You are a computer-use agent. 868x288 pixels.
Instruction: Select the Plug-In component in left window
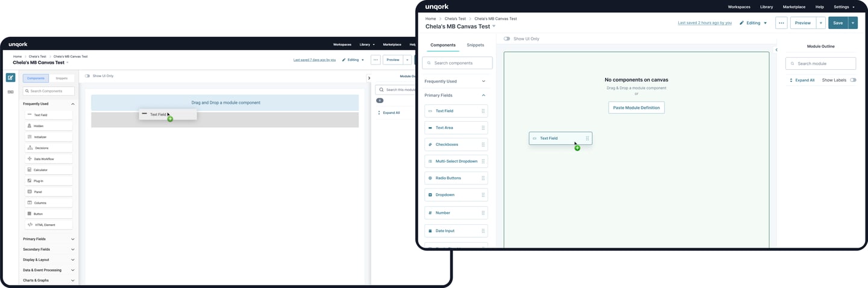[48, 181]
